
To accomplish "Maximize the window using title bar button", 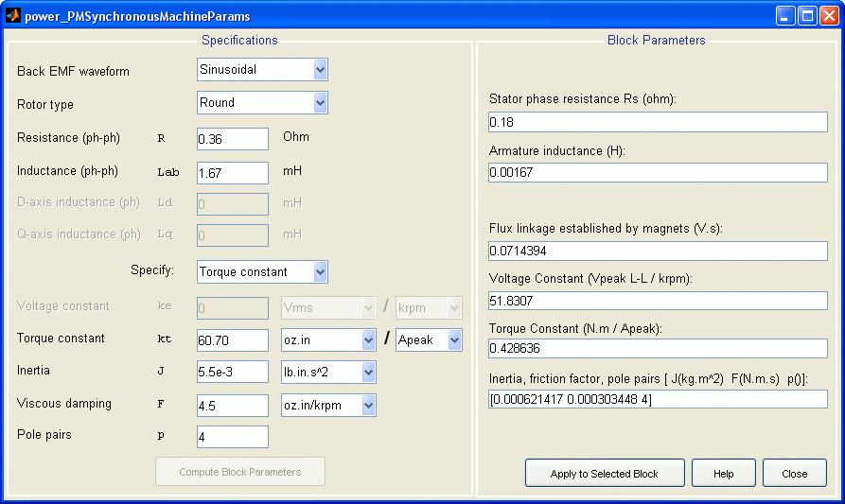I will click(x=807, y=16).
